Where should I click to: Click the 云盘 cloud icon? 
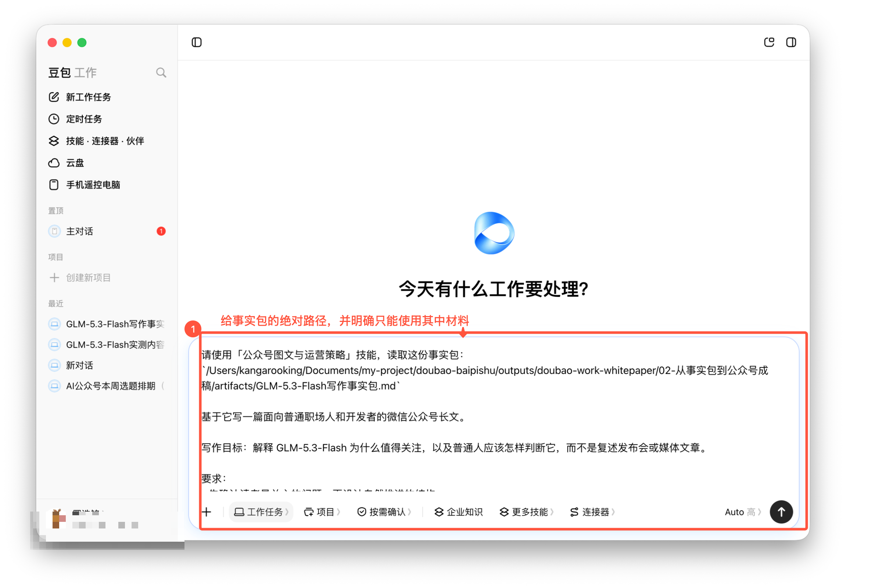click(54, 163)
